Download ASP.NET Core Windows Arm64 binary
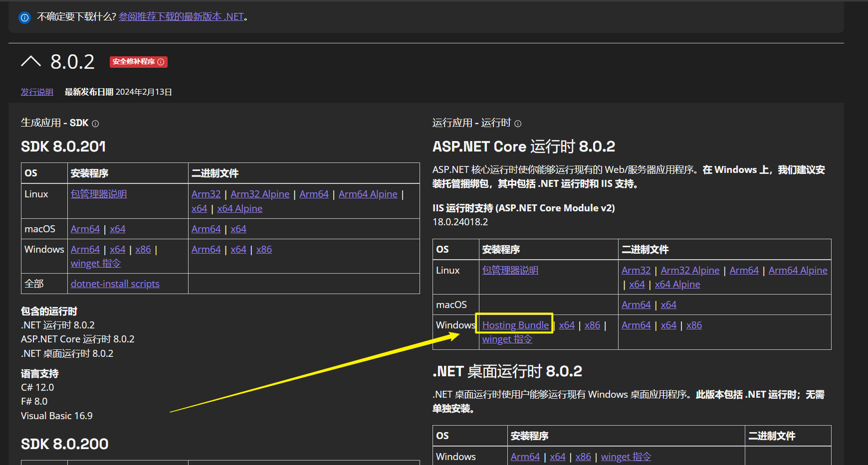868x465 pixels. pos(636,325)
